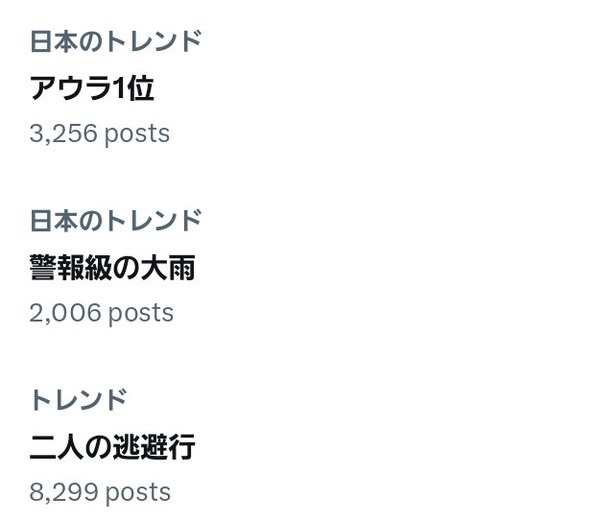Pick the post count under アウラ1位
This screenshot has width=611, height=516.
(x=99, y=133)
